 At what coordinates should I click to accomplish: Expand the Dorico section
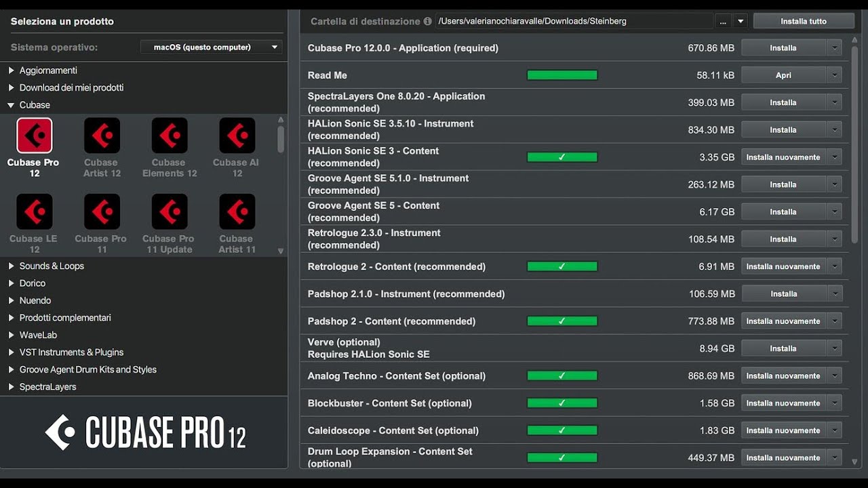[12, 283]
